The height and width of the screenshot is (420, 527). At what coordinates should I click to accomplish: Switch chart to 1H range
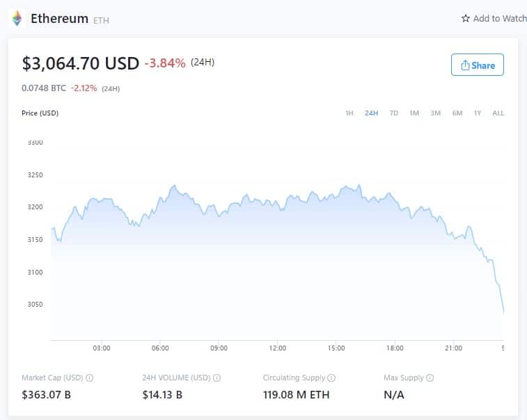click(x=349, y=113)
